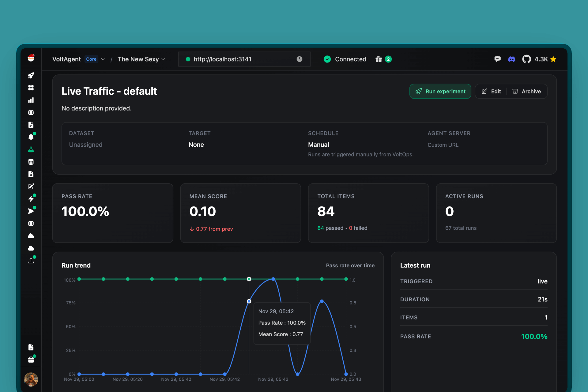Image resolution: width=588 pixels, height=392 pixels.
Task: Click the bar-chart metrics icon in sidebar
Action: pyautogui.click(x=31, y=100)
